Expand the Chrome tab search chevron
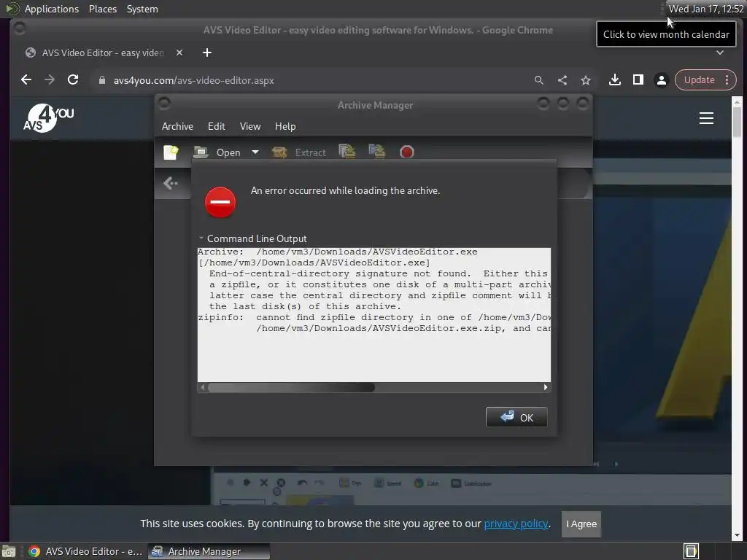The width and height of the screenshot is (747, 560). coord(720,52)
